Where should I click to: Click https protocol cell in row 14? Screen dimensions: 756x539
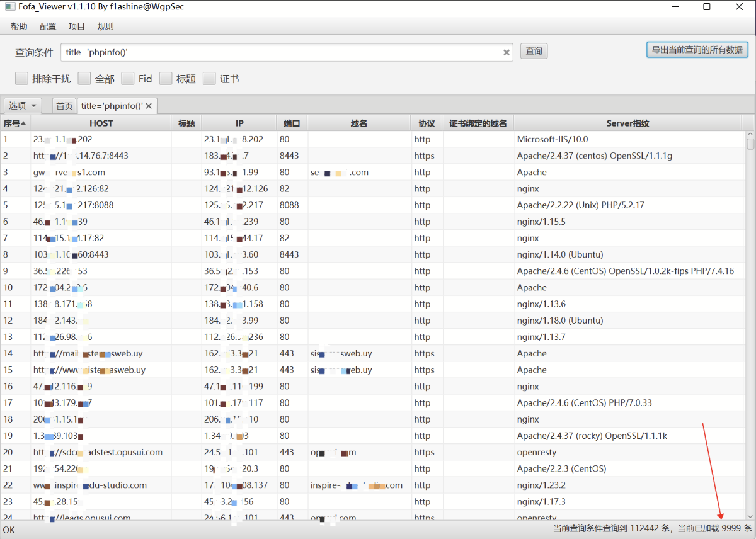[x=427, y=353]
